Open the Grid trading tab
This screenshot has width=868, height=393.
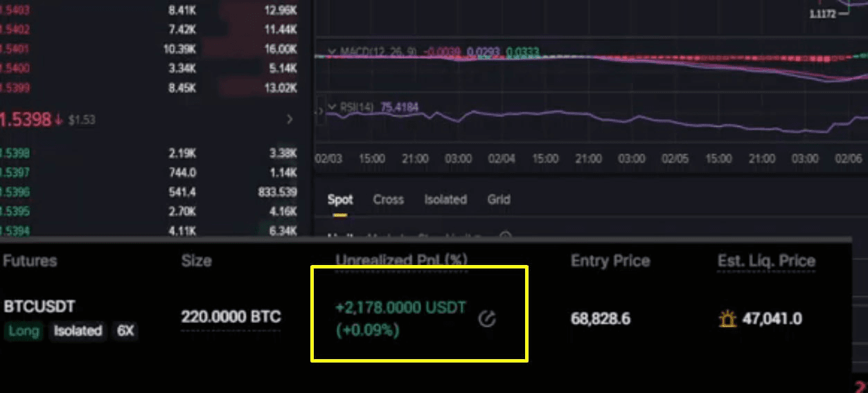[499, 200]
